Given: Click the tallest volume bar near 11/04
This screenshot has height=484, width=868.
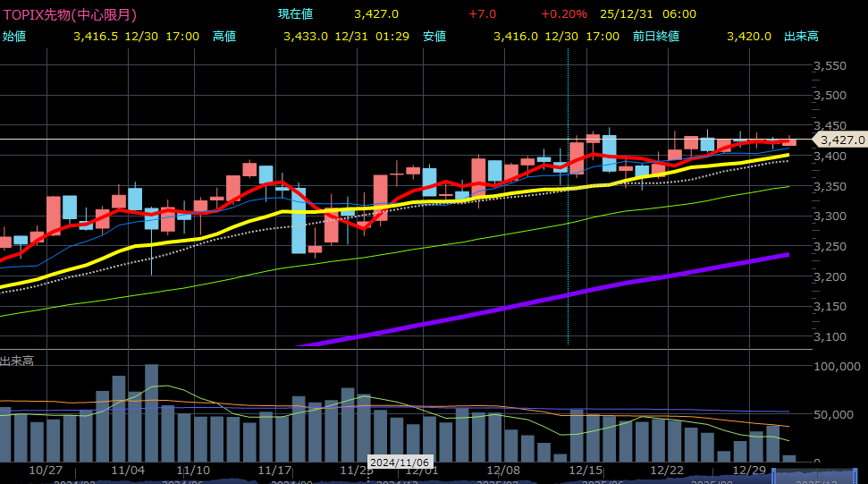Looking at the screenshot, I should pos(151,412).
